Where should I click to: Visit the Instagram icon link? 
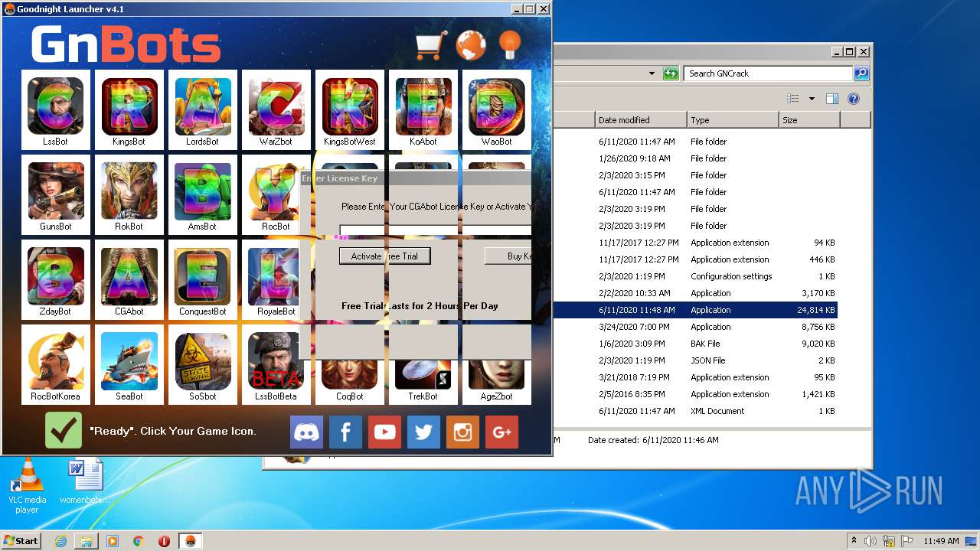pos(462,432)
